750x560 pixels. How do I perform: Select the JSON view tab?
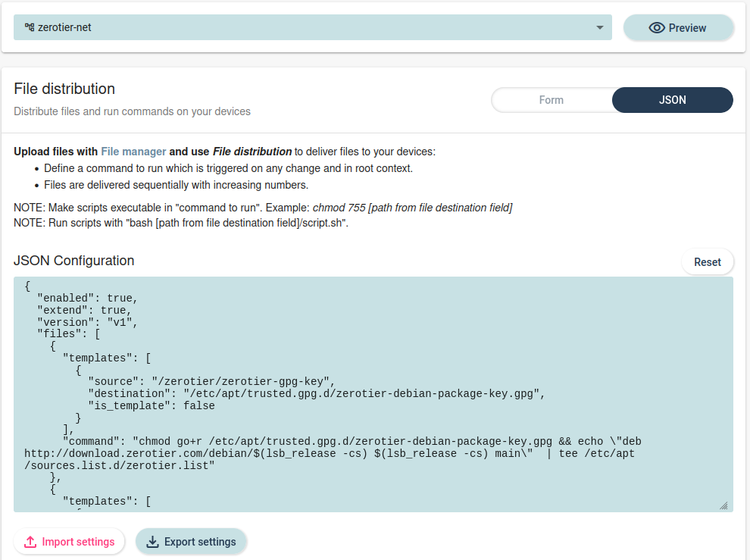672,100
